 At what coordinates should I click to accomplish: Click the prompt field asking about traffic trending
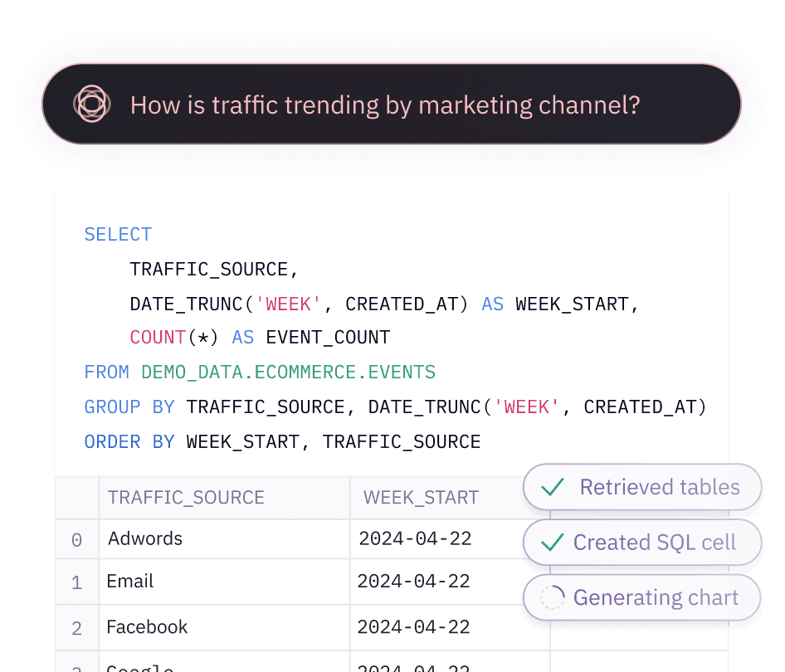386,105
